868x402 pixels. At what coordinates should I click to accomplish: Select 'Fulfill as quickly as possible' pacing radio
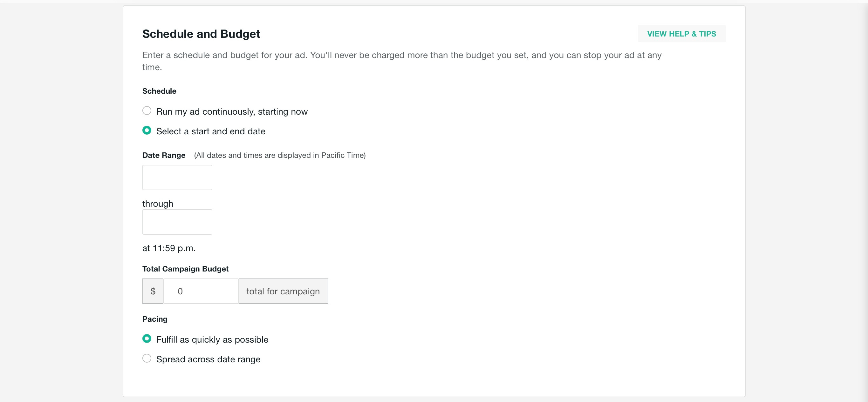tap(147, 339)
